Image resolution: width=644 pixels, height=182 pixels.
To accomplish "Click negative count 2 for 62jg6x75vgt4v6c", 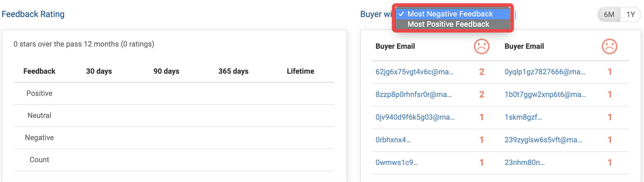I will (481, 72).
